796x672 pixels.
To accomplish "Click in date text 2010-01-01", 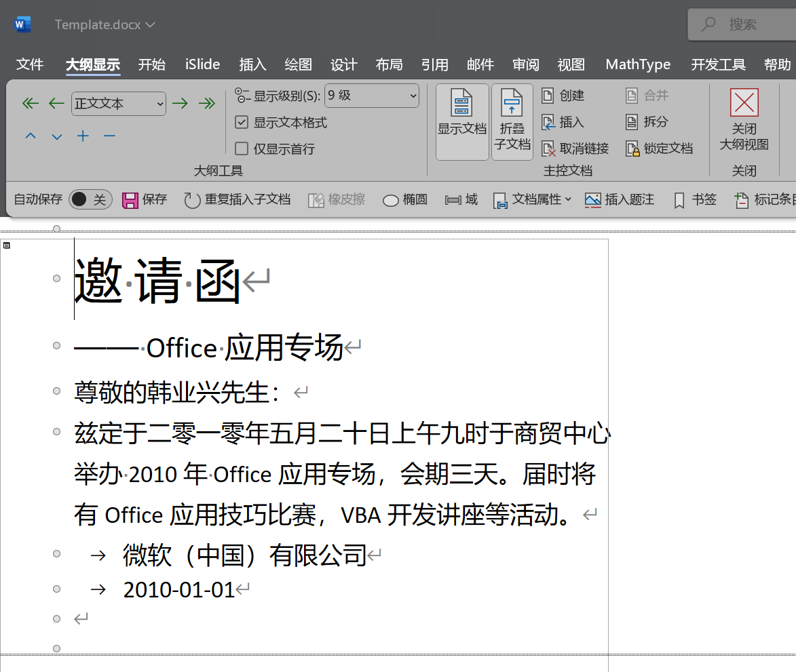I will 178,590.
